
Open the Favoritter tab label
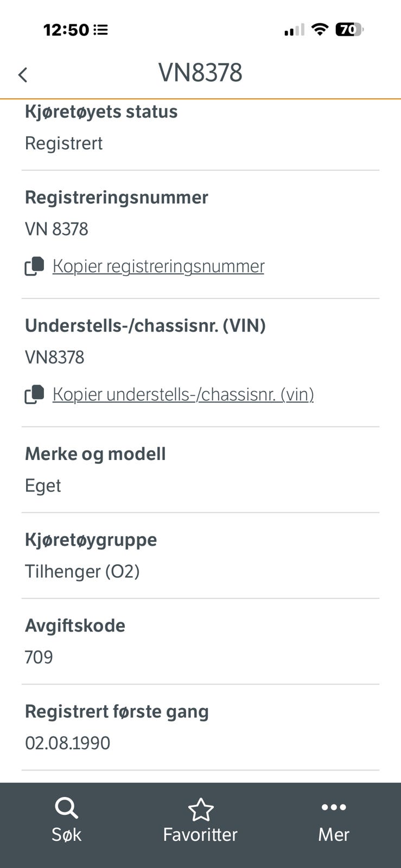200,834
